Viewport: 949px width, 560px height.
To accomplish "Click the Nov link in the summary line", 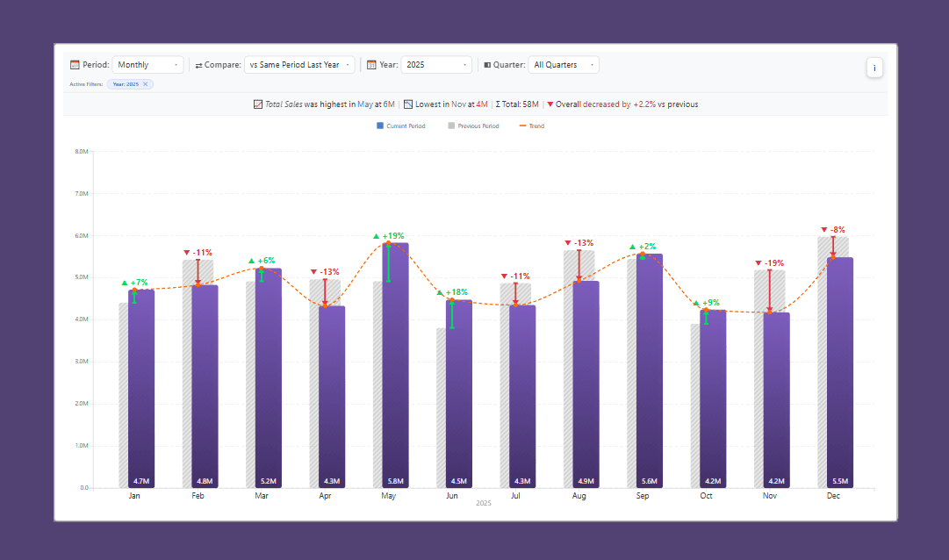I will click(x=459, y=104).
